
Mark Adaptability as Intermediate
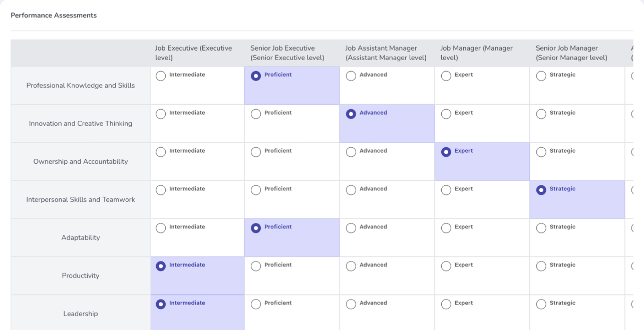click(x=161, y=228)
